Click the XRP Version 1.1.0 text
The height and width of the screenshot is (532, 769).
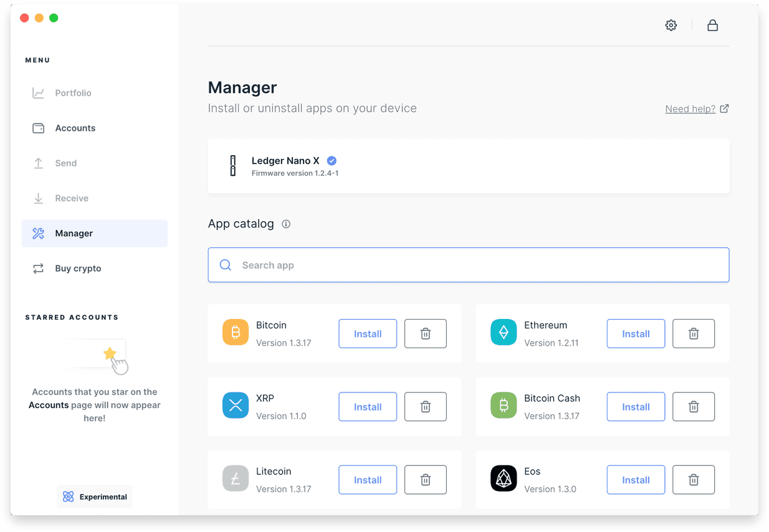click(281, 416)
